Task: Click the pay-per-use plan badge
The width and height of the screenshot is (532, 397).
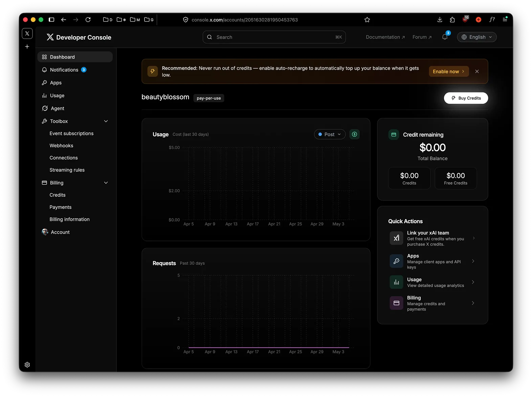Action: pos(209,98)
